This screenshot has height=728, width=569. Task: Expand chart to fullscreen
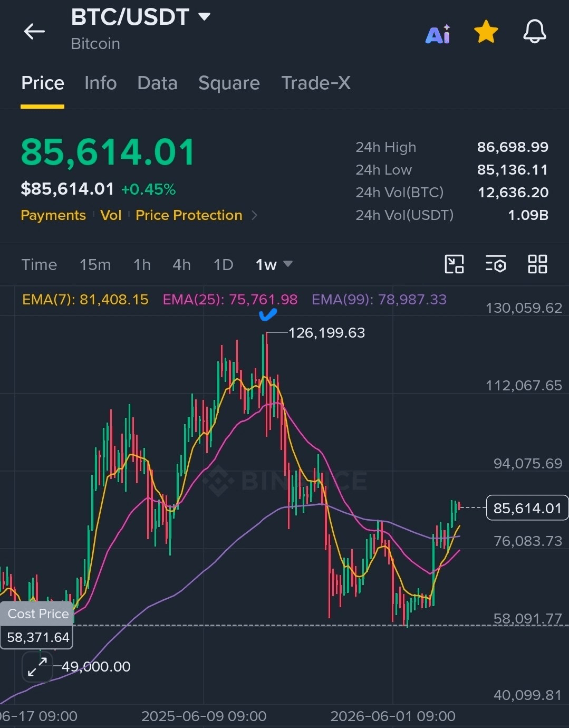coord(37,667)
